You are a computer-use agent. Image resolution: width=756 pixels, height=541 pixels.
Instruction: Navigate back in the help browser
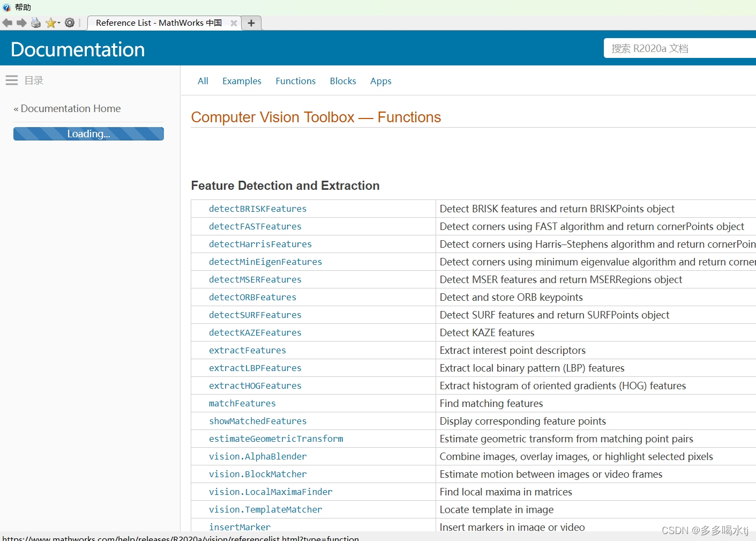[8, 23]
